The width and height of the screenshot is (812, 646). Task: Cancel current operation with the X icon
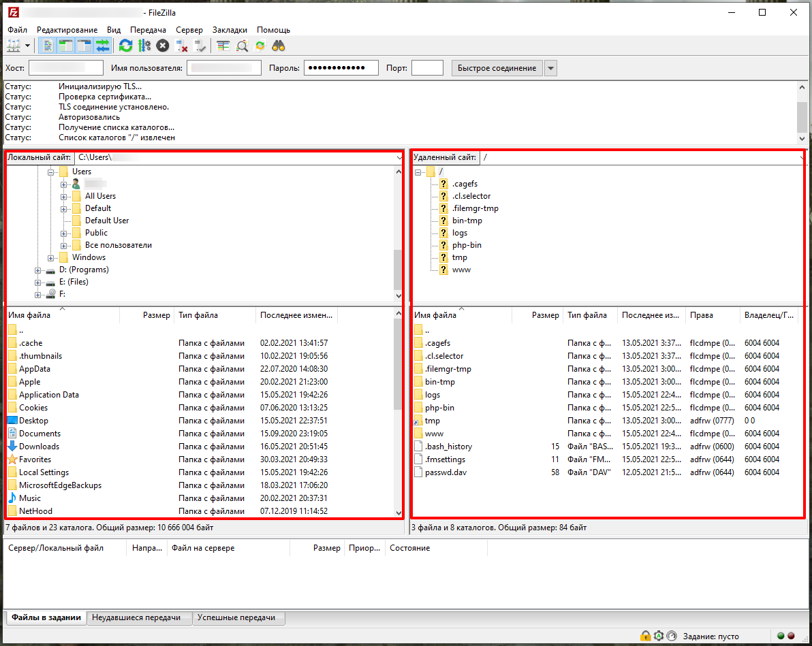coord(162,46)
